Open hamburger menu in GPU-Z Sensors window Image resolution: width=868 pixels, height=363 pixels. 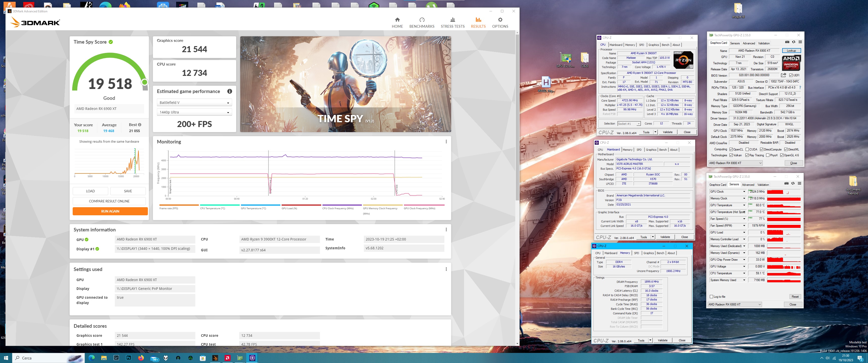(799, 184)
